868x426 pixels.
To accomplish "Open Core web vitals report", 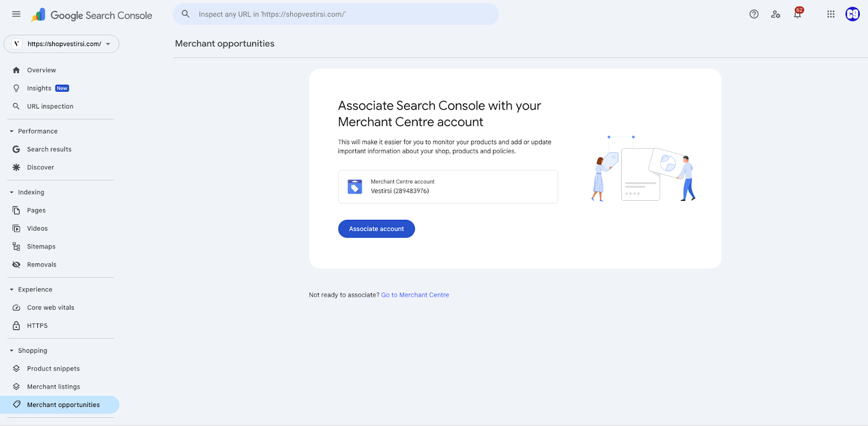I will pos(50,308).
